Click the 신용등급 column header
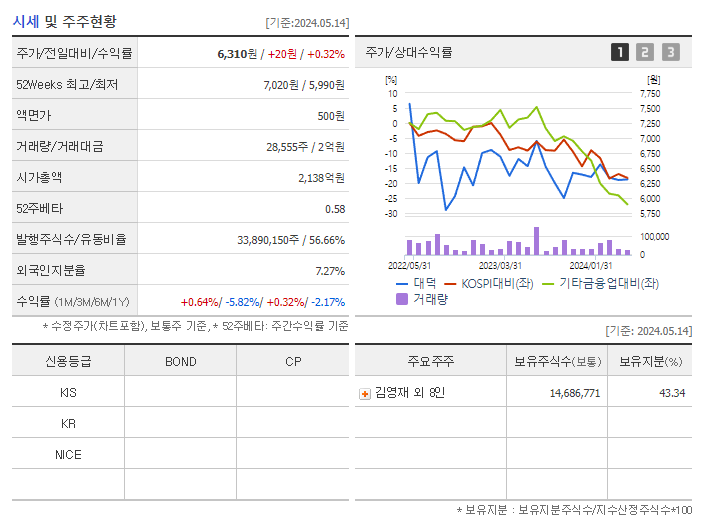This screenshot has width=702, height=525. (x=68, y=361)
